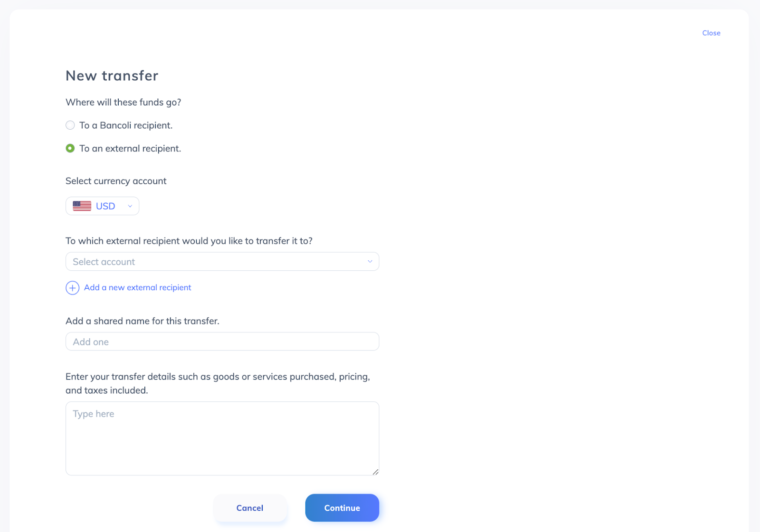This screenshot has height=532, width=760.
Task: Click the 'To an external recipient.' label text
Action: (x=130, y=149)
